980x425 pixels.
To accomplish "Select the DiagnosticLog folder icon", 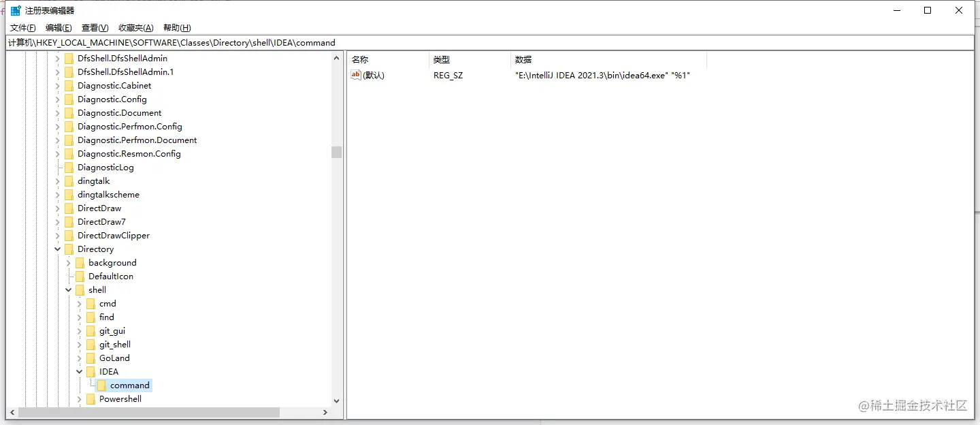I will point(69,168).
